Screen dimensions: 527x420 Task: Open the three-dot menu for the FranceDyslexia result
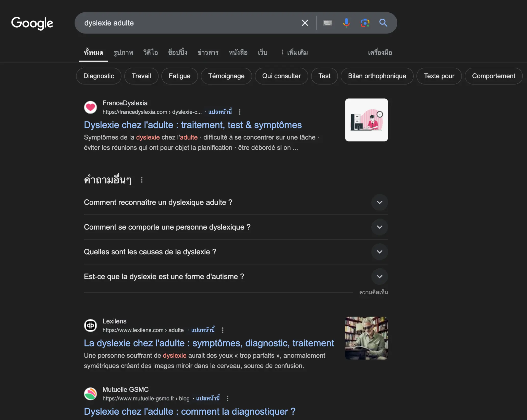pyautogui.click(x=239, y=112)
